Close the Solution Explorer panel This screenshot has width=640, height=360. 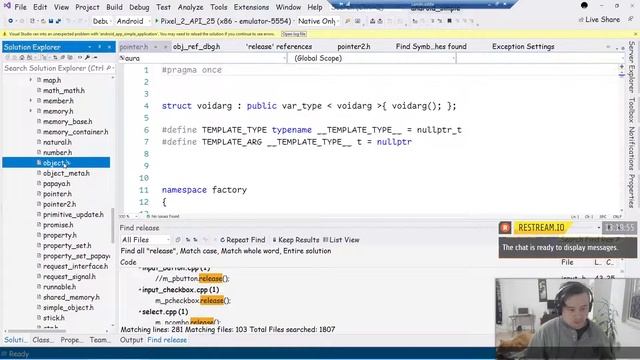[x=109, y=47]
